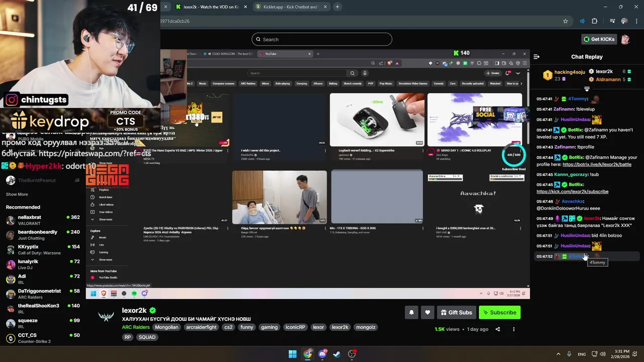This screenshot has width=644, height=362.
Task: Click Get KICKs button
Action: [x=599, y=39]
